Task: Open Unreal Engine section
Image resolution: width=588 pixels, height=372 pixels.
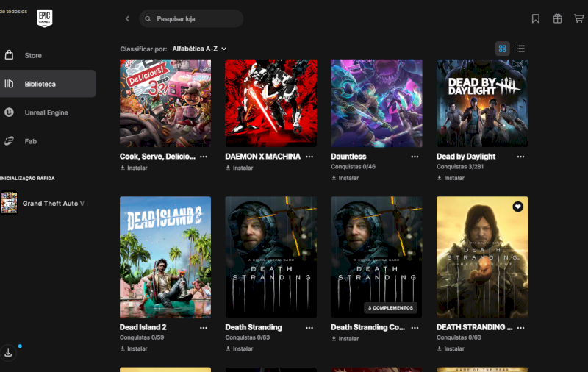Action: (x=48, y=112)
